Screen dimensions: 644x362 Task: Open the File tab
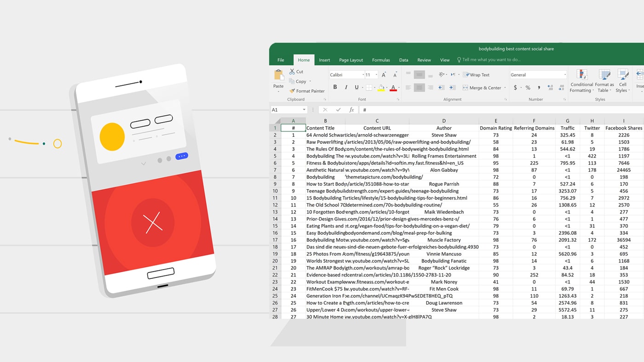(281, 60)
